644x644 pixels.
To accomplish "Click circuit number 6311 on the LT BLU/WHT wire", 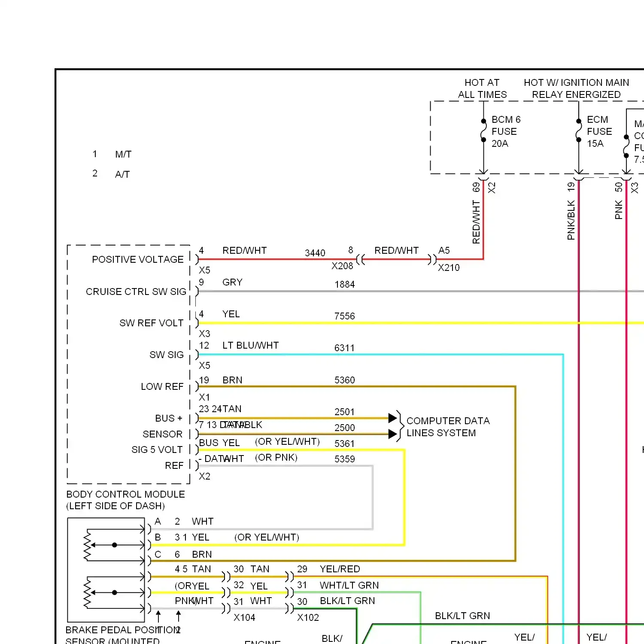I will pyautogui.click(x=345, y=348).
